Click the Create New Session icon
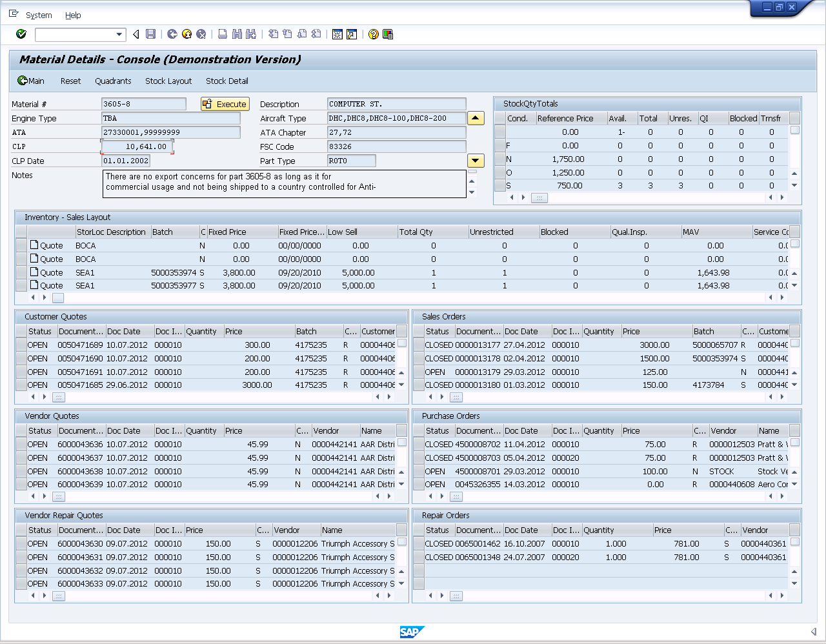826x644 pixels. pyautogui.click(x=337, y=34)
